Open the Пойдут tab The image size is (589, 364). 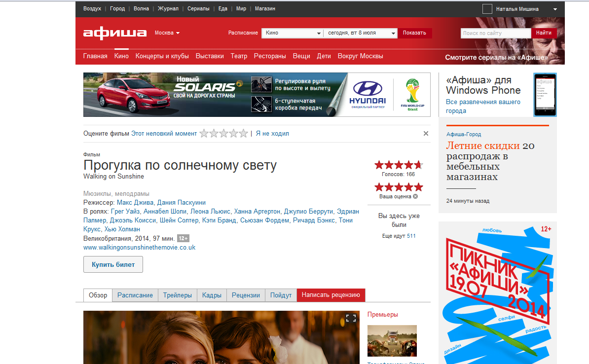[281, 295]
